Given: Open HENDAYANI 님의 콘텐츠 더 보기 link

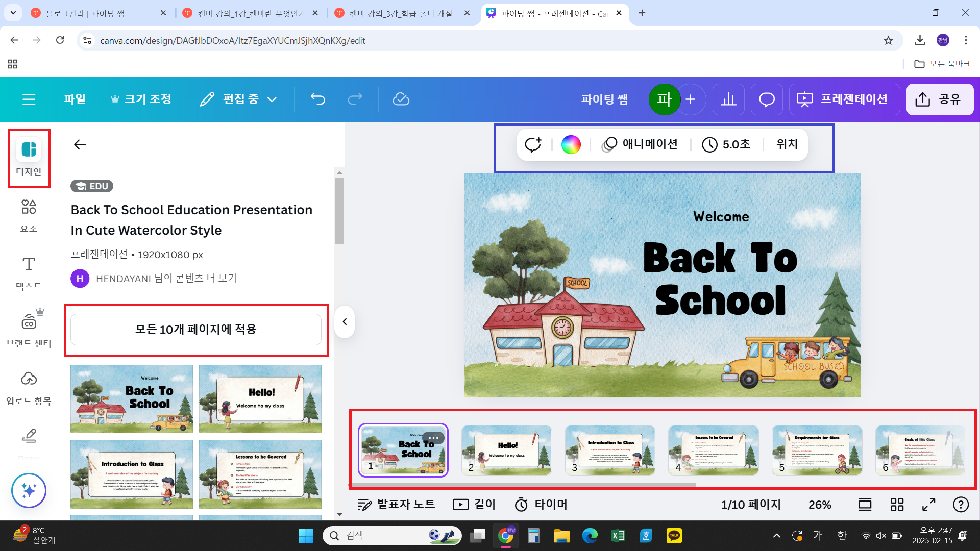Looking at the screenshot, I should (x=166, y=278).
